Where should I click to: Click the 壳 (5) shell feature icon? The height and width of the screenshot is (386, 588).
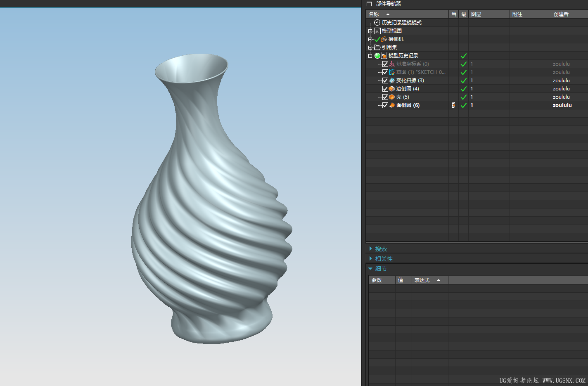392,97
